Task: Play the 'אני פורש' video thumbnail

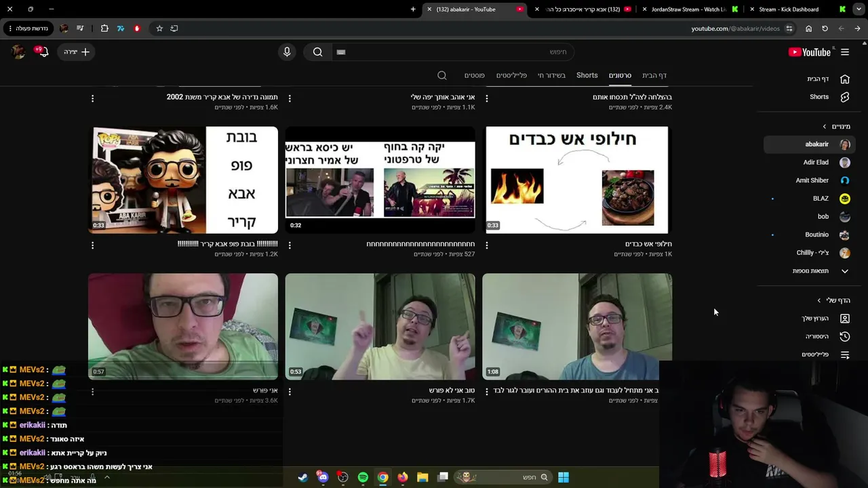Action: 183,327
